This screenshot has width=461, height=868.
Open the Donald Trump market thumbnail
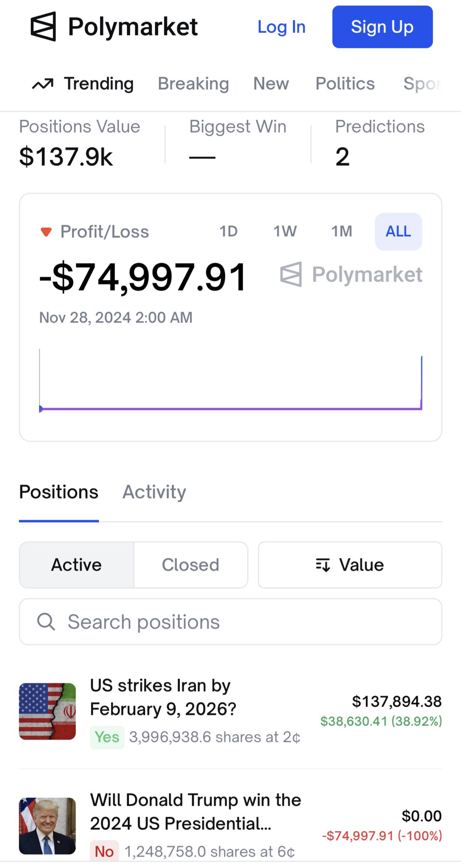47,826
